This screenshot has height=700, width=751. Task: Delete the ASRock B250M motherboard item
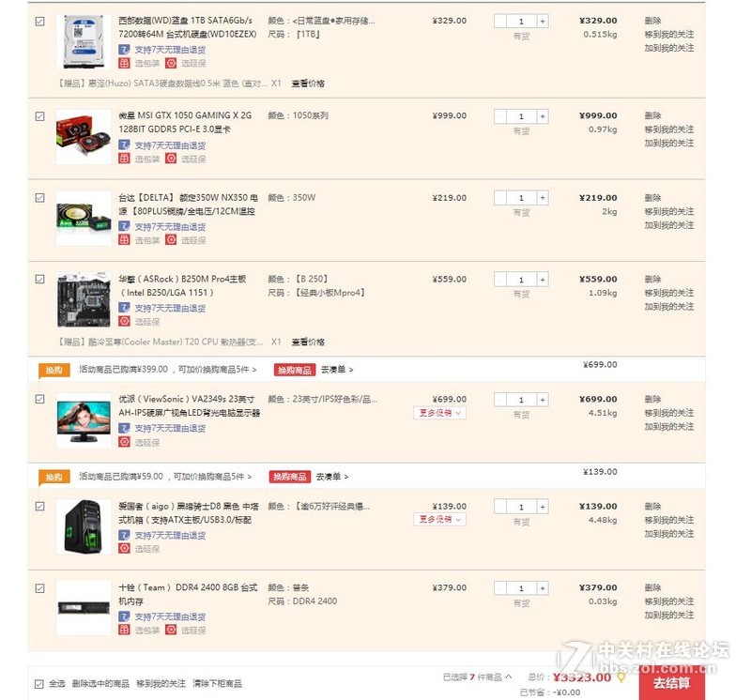tap(652, 279)
